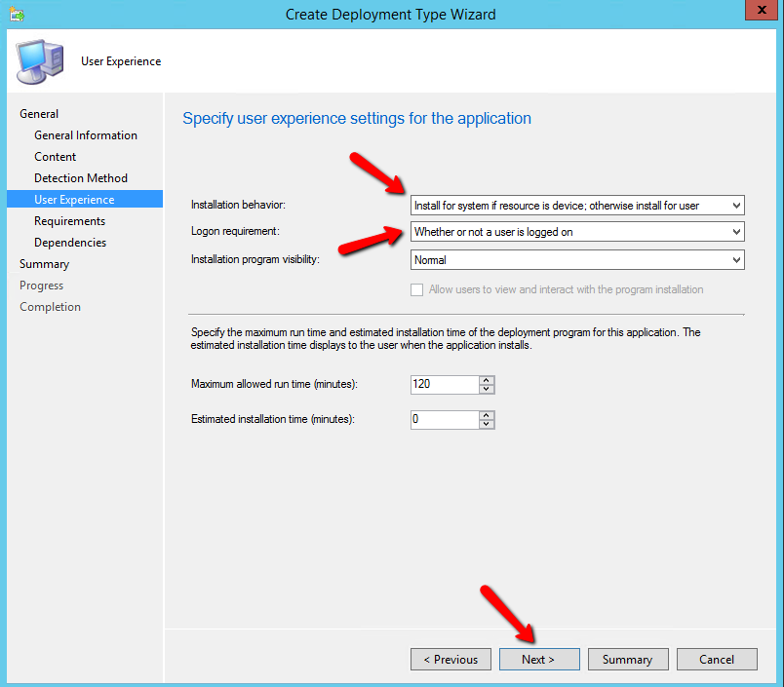This screenshot has height=687, width=784.
Task: Go to General Information step
Action: (86, 135)
